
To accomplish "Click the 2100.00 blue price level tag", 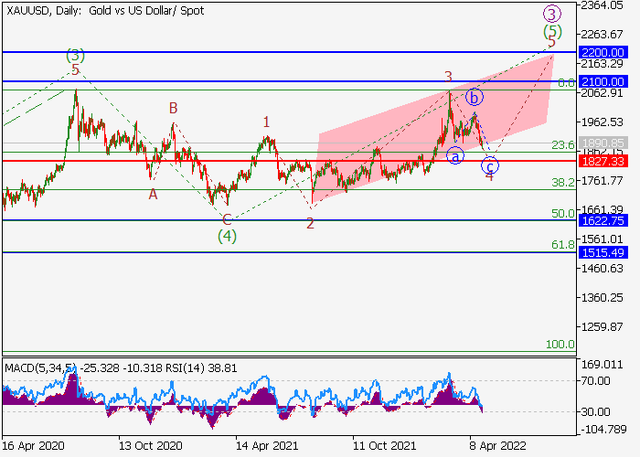I will [x=603, y=81].
